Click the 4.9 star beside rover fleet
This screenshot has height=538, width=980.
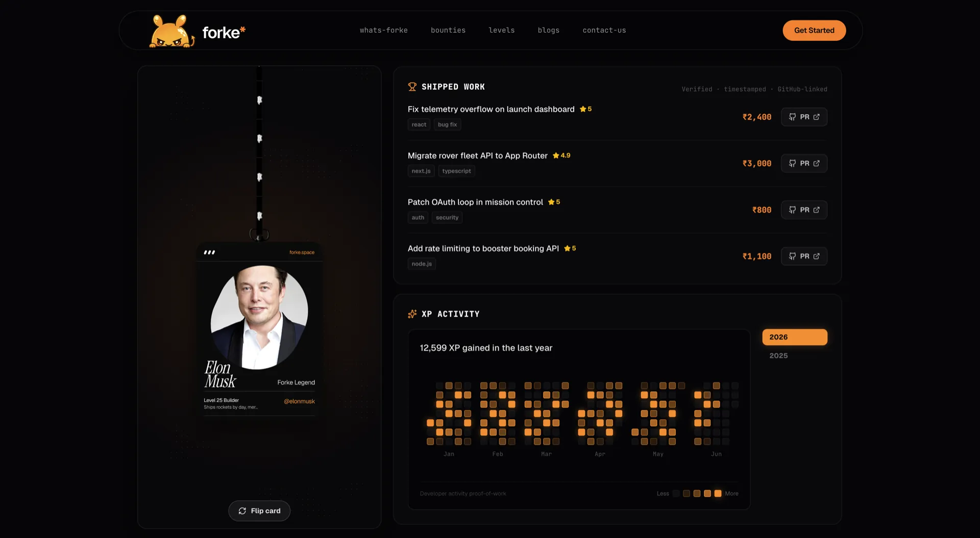pos(561,156)
